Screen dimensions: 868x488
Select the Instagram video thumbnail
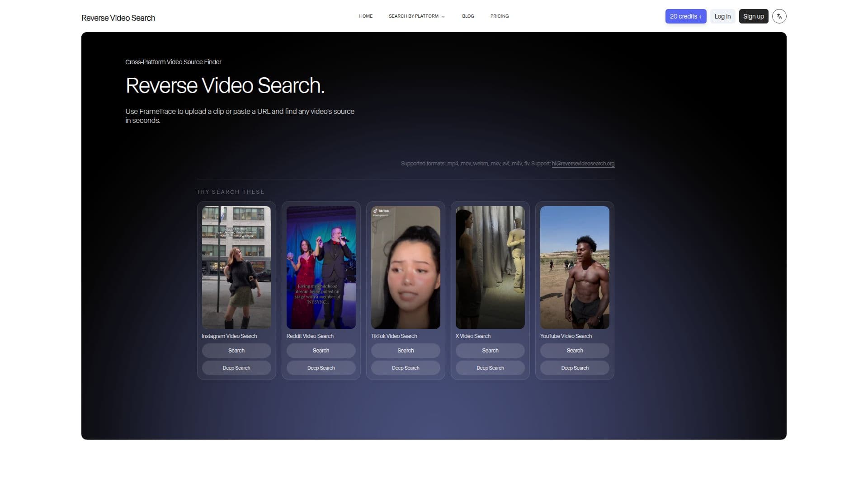[x=236, y=267]
